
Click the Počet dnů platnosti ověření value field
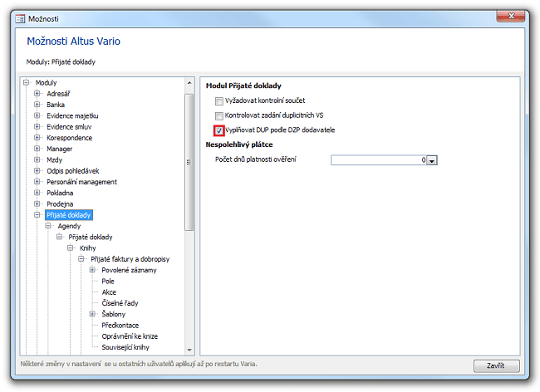tap(379, 160)
